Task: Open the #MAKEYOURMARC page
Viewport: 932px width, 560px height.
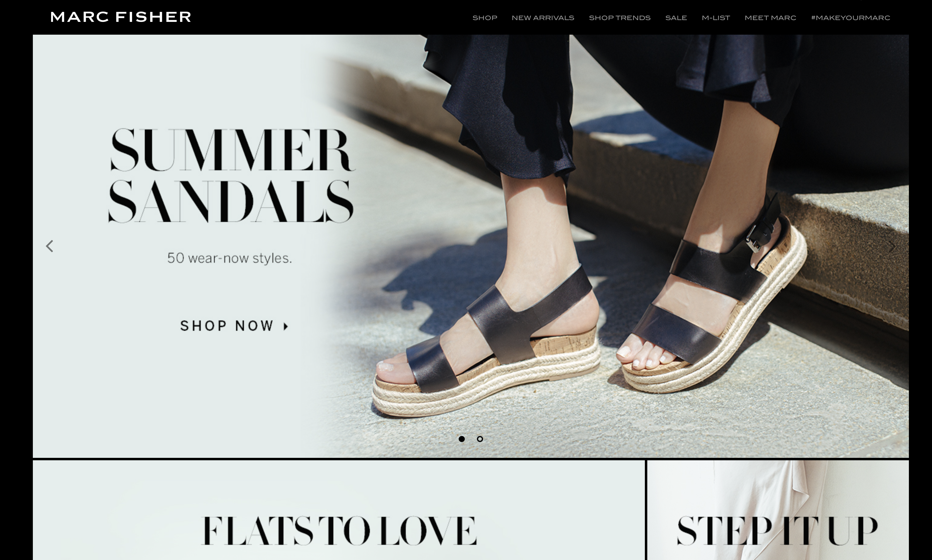Action: pyautogui.click(x=850, y=18)
